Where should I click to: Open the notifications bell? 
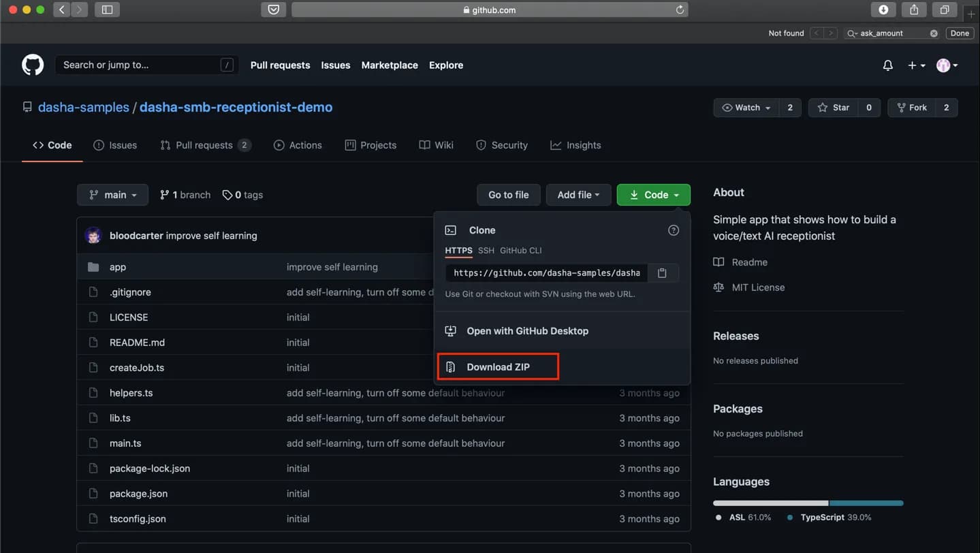click(887, 65)
